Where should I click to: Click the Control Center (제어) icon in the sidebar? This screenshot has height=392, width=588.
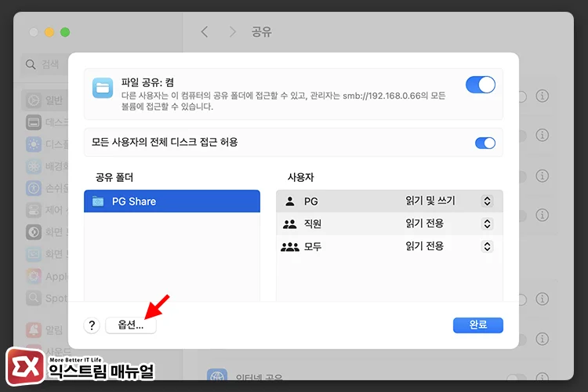pos(34,210)
